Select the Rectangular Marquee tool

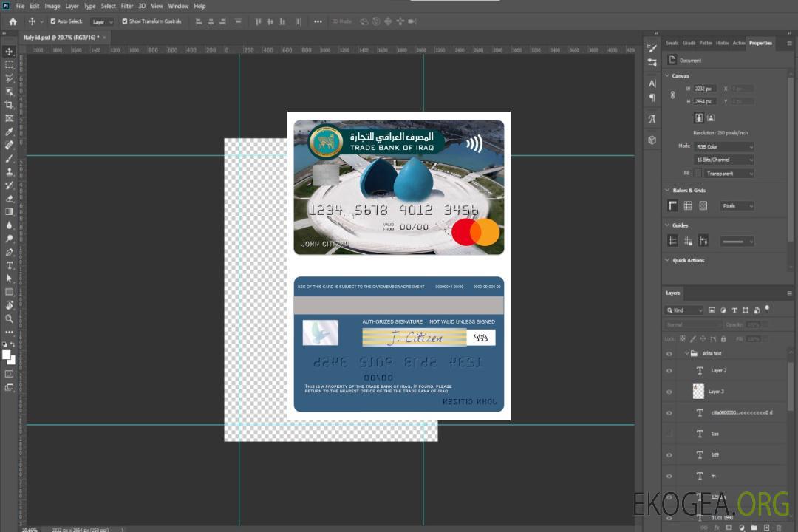click(9, 65)
